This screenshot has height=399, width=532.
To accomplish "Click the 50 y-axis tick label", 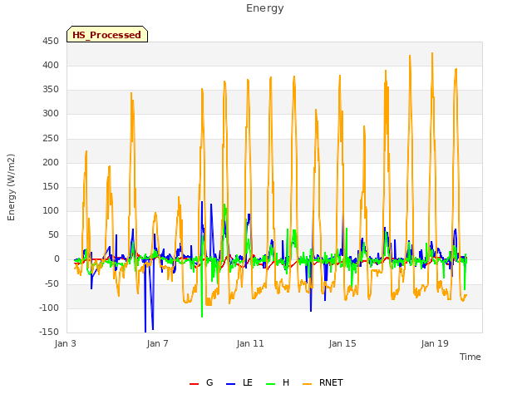I will coord(53,234).
